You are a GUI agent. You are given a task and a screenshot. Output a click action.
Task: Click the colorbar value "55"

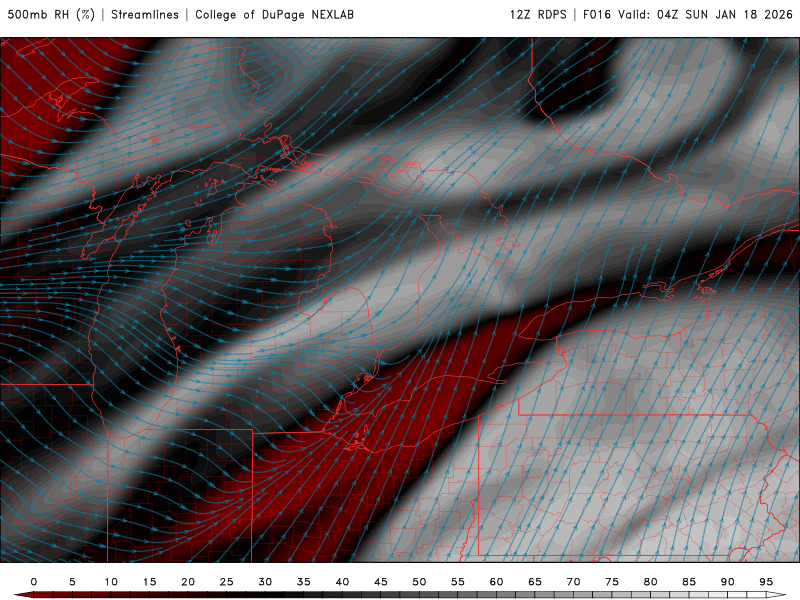click(x=458, y=582)
